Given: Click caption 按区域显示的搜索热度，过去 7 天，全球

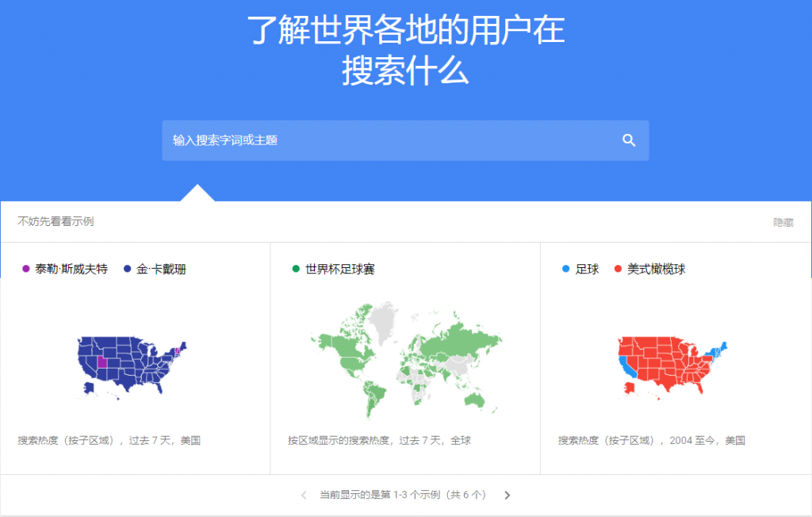Looking at the screenshot, I should click(379, 440).
